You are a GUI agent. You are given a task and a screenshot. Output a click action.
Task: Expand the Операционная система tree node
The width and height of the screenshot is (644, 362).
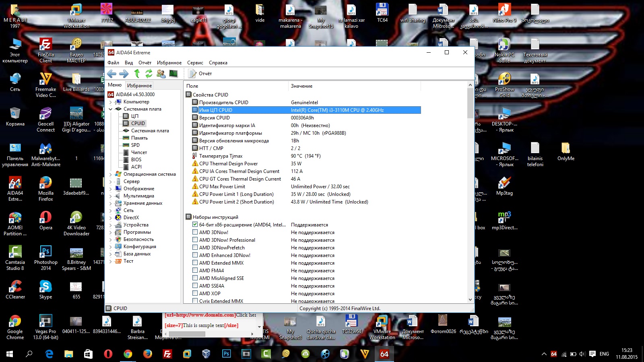[x=111, y=175]
